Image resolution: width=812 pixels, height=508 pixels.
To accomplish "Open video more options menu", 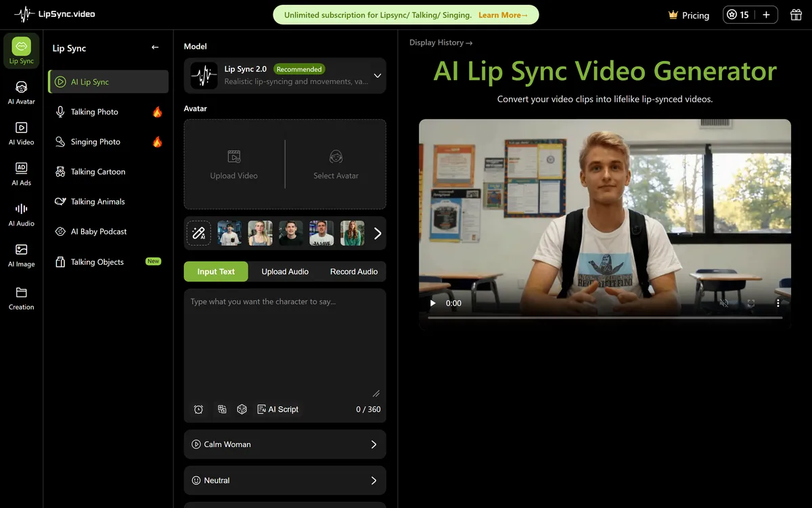I will (x=778, y=303).
